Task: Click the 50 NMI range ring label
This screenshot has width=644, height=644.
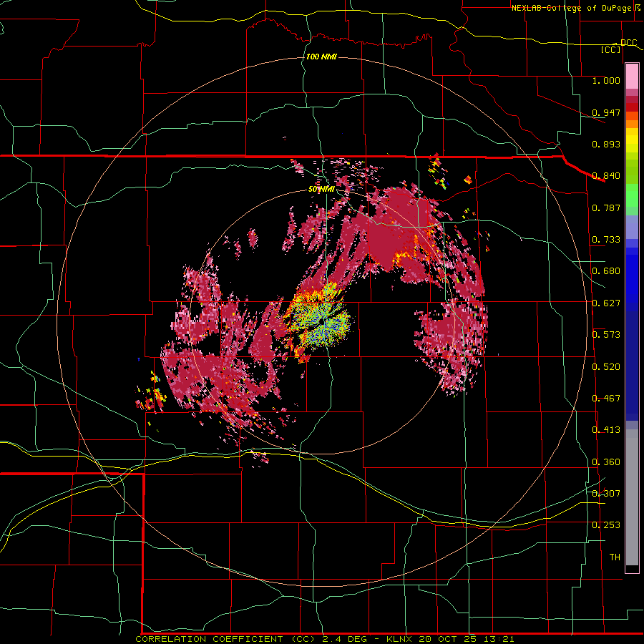Action: coord(321,189)
